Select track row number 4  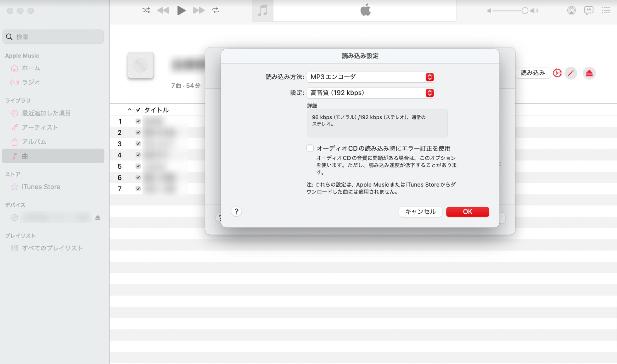tap(120, 155)
